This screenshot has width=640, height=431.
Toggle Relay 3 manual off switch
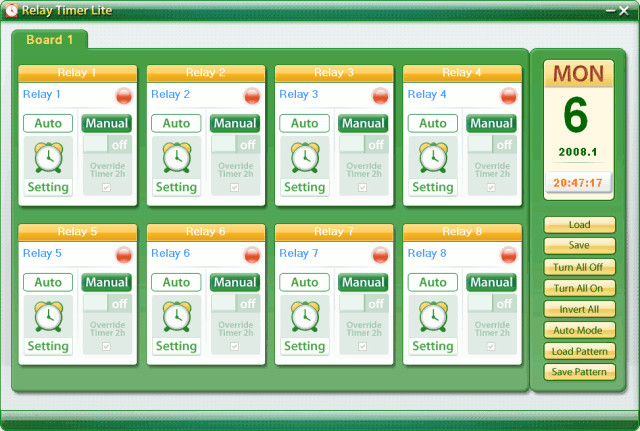(x=364, y=144)
